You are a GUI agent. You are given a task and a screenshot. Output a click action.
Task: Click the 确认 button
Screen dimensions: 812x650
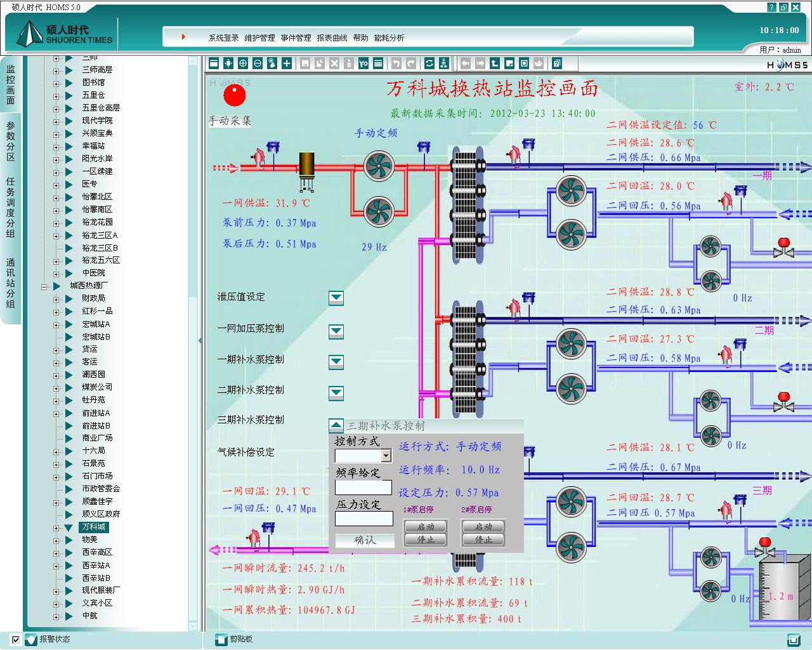pos(365,540)
